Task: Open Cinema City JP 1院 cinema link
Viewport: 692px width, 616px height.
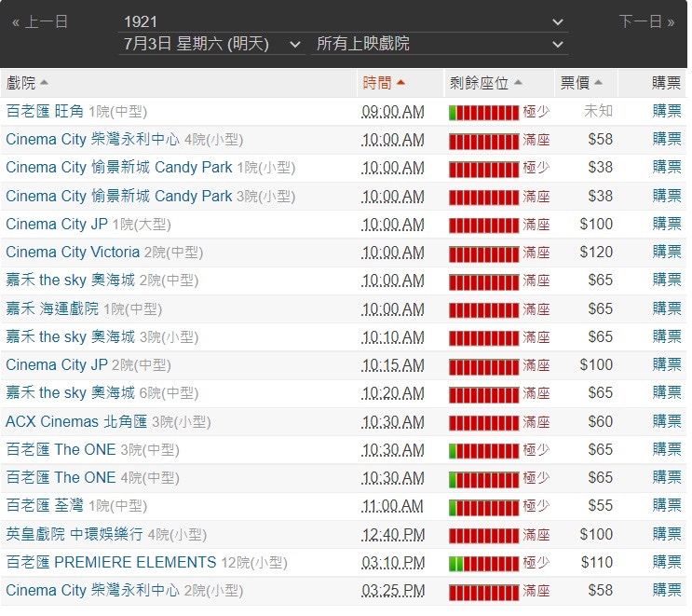Action: (58, 225)
